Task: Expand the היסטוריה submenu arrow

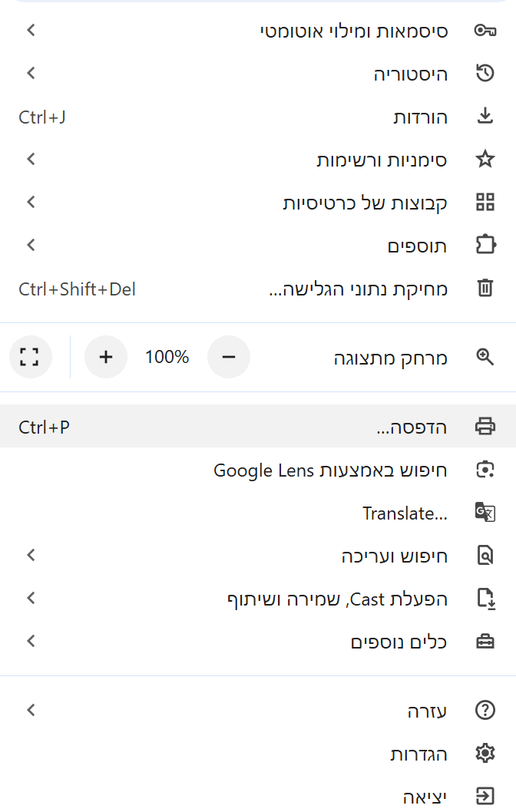Action: [x=31, y=74]
